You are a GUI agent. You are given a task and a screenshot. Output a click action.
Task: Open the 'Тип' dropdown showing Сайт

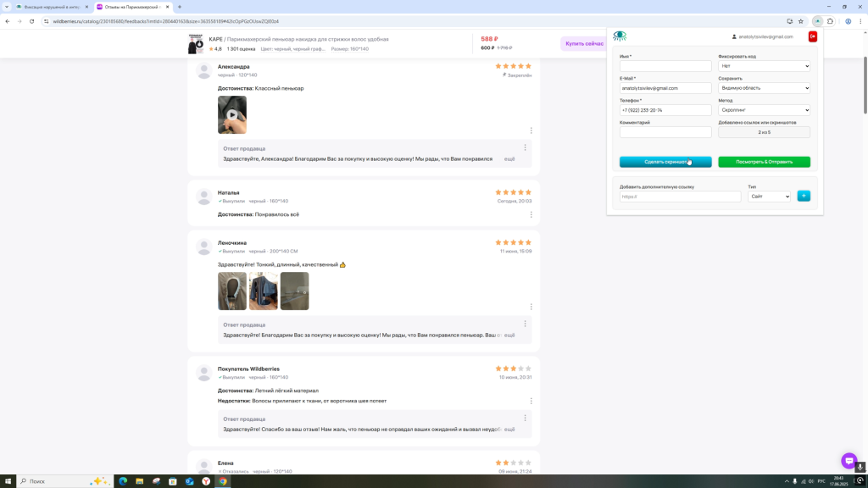(x=769, y=197)
